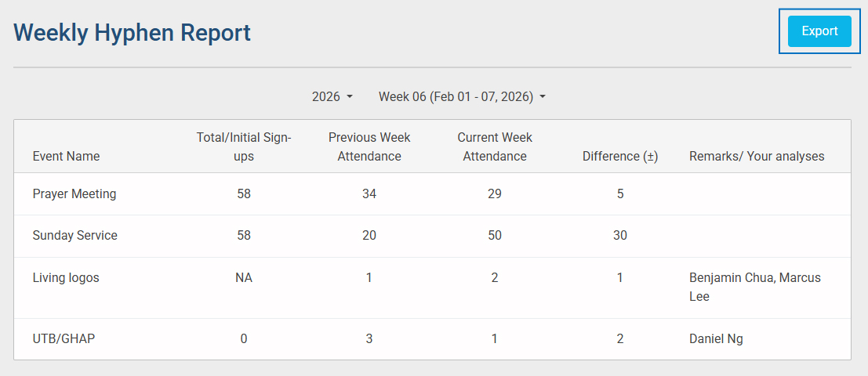
Task: Open the 2026 year dropdown
Action: pos(332,97)
